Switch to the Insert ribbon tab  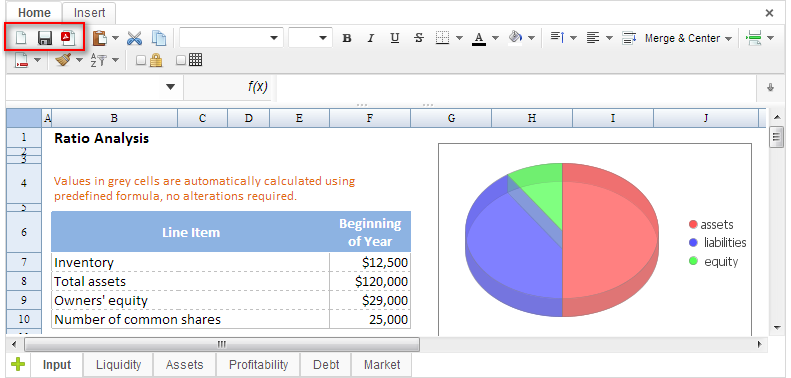click(x=89, y=13)
